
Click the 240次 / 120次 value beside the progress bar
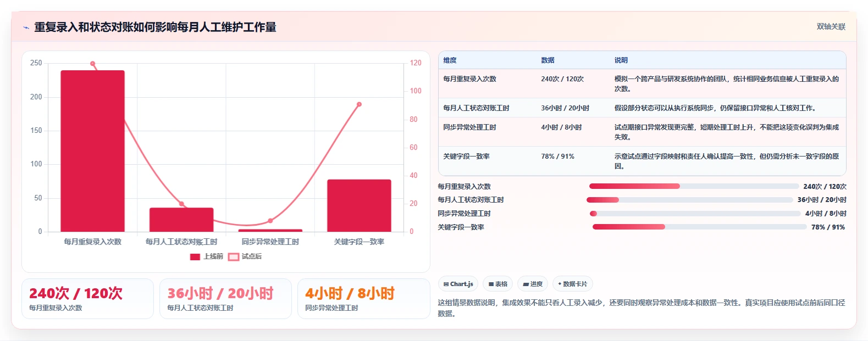(x=825, y=187)
